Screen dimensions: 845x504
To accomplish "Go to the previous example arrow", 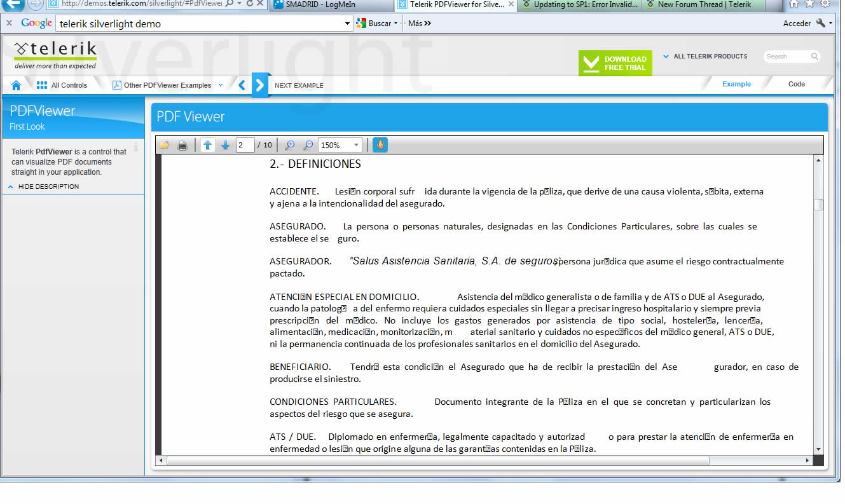I will point(242,85).
